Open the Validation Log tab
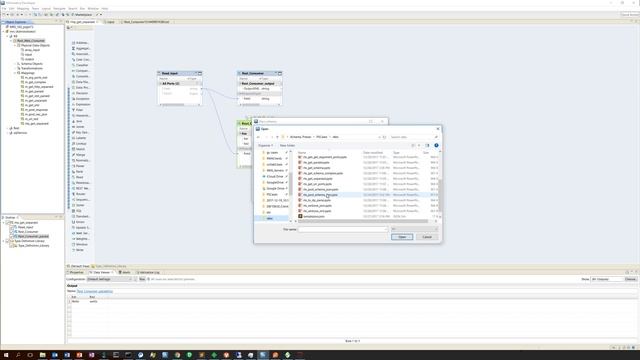640x360 pixels. [148, 272]
